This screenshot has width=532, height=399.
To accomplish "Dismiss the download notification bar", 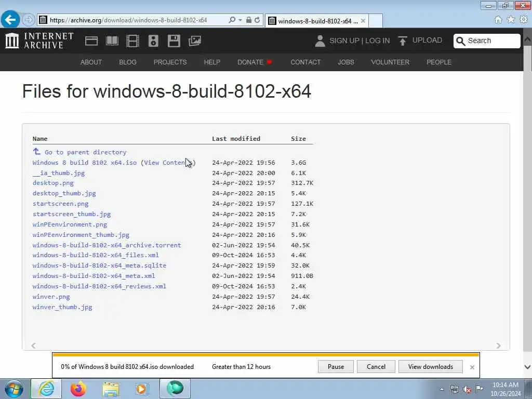I will pos(472,367).
